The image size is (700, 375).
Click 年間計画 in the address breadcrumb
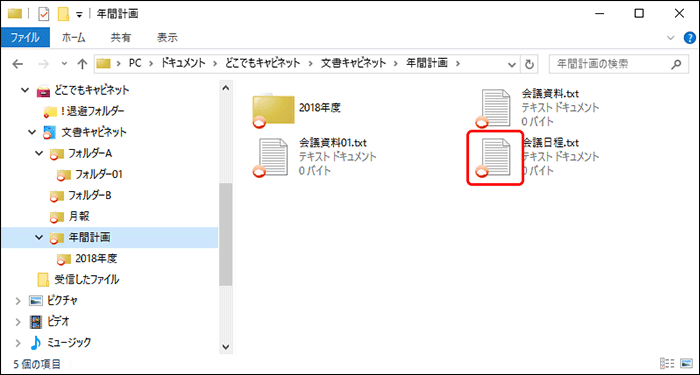click(427, 64)
